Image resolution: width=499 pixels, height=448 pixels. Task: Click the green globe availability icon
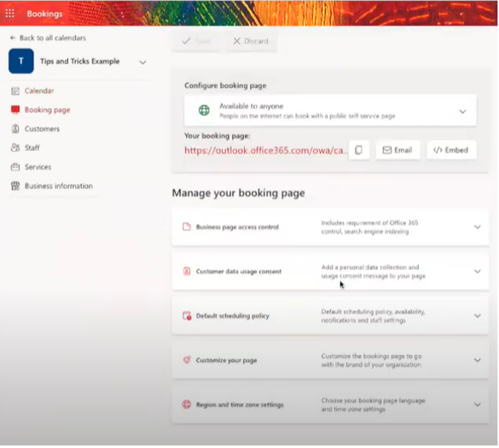coord(204,110)
